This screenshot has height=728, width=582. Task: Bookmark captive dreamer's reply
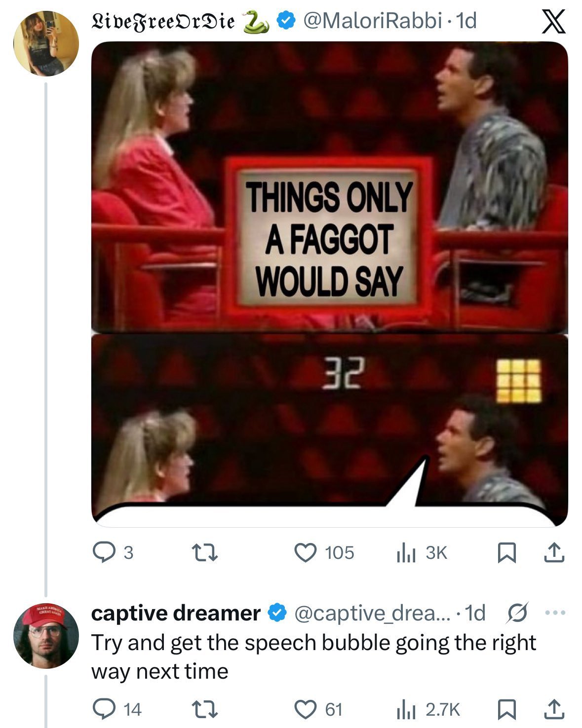point(505,710)
